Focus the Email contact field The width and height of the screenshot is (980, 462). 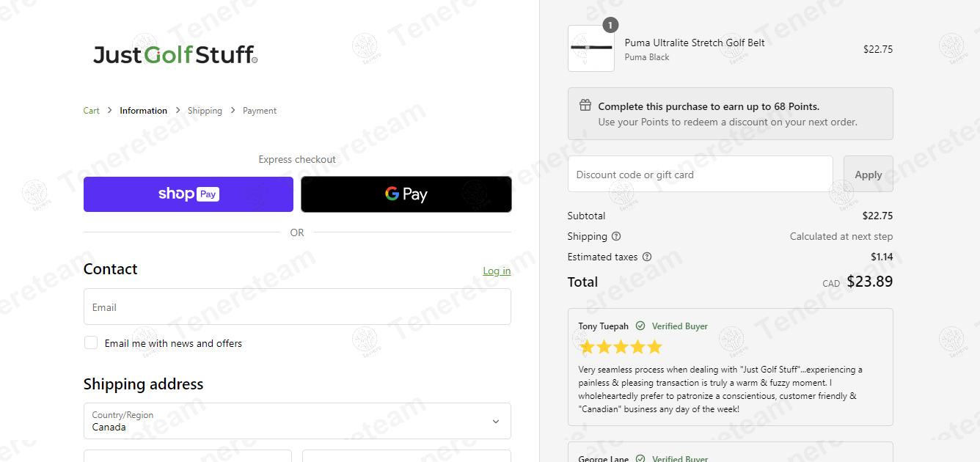click(297, 307)
